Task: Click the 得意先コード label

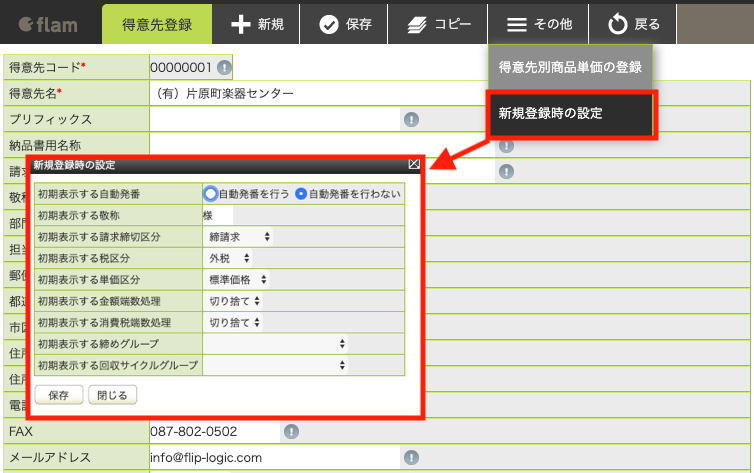Action: pyautogui.click(x=47, y=67)
